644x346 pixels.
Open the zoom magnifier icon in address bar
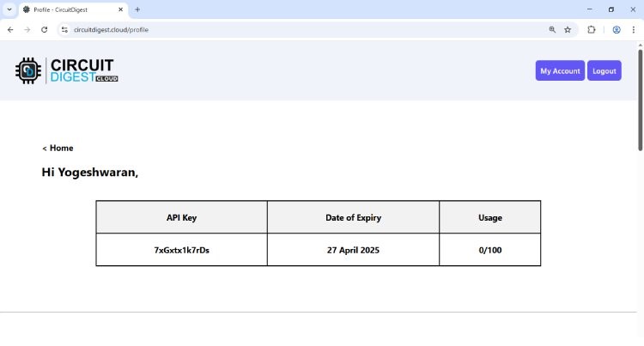(x=552, y=29)
